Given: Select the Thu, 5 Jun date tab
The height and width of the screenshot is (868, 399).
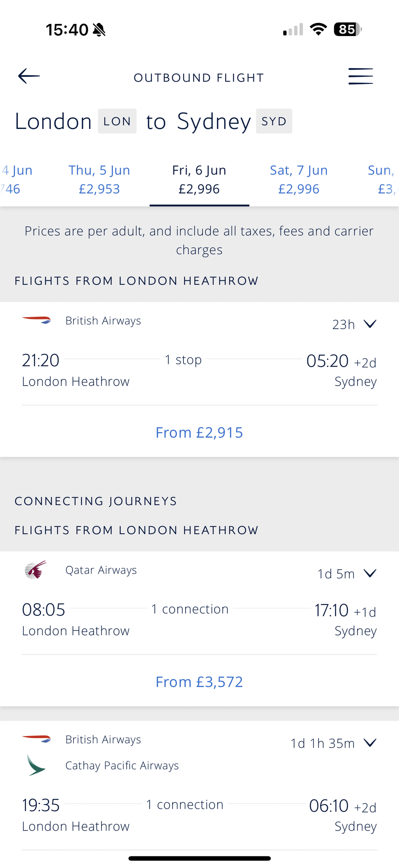Looking at the screenshot, I should [x=99, y=179].
